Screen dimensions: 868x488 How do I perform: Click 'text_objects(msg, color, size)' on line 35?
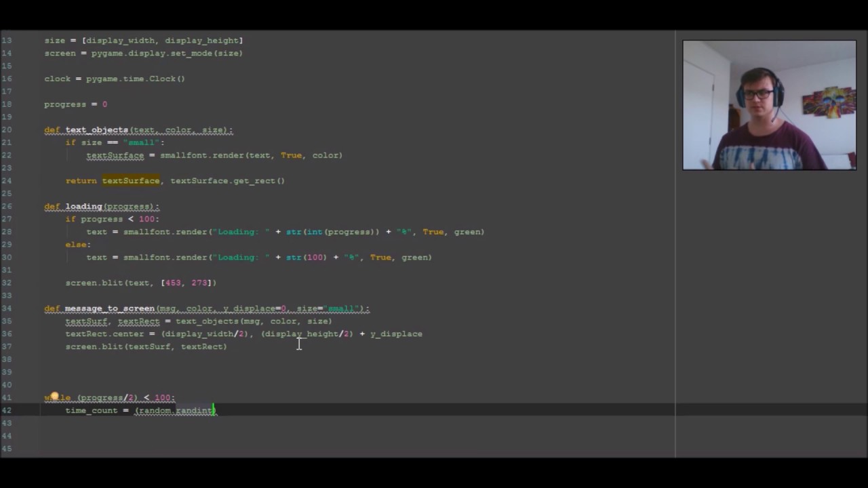(x=254, y=321)
